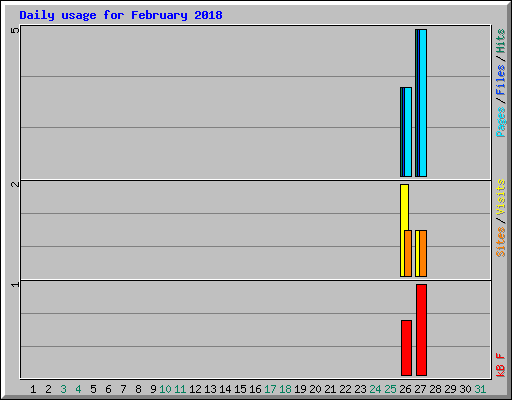Click day "14" on the x-axis
Screen dimensions: 512x400
[225, 389]
